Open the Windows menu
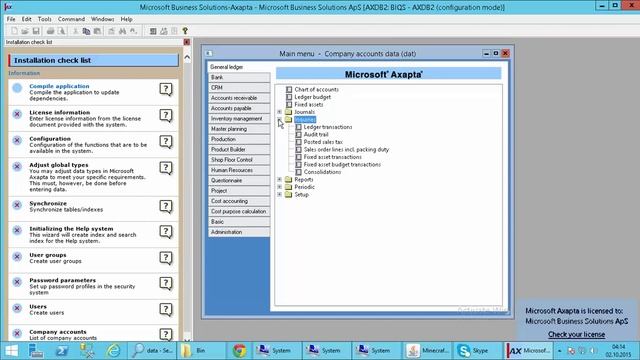 click(102, 19)
